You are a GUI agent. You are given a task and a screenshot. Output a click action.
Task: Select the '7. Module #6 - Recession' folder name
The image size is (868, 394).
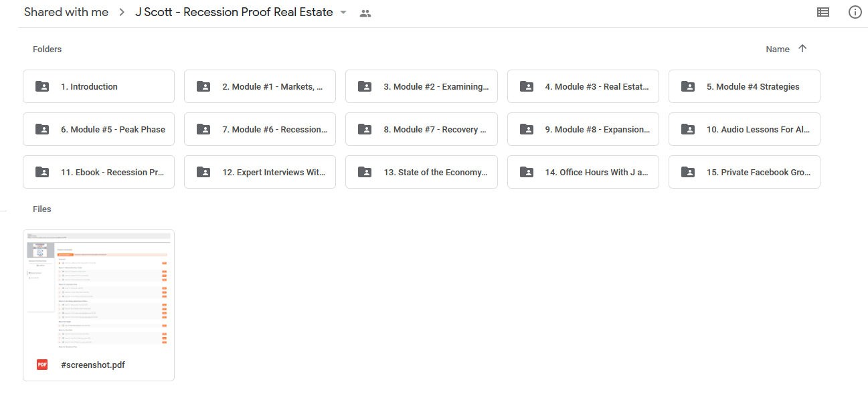click(x=275, y=129)
